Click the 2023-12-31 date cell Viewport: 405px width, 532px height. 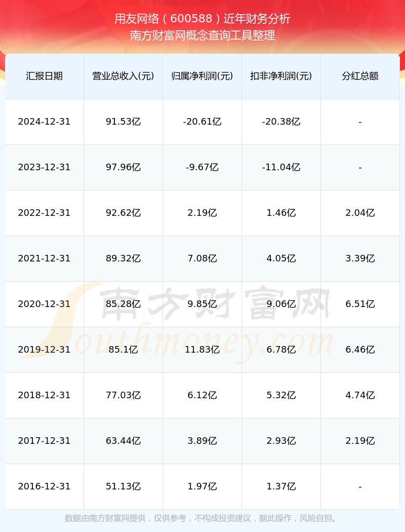pyautogui.click(x=44, y=167)
